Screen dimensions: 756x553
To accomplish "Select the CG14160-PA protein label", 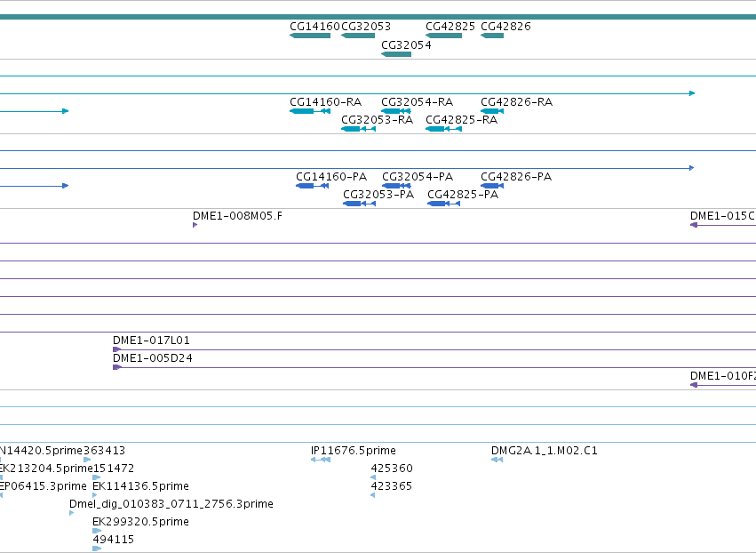I will click(x=331, y=177).
